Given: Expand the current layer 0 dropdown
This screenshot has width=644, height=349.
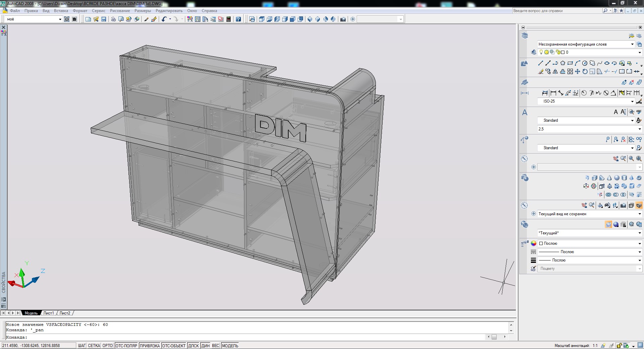Looking at the screenshot, I should tap(590, 52).
